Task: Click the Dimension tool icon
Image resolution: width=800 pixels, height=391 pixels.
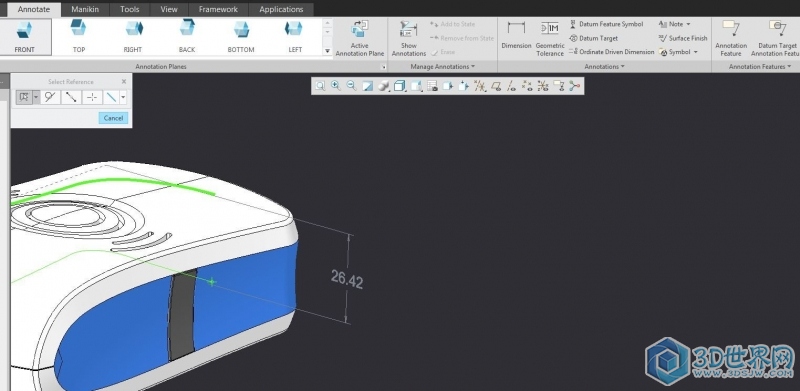Action: [516, 36]
